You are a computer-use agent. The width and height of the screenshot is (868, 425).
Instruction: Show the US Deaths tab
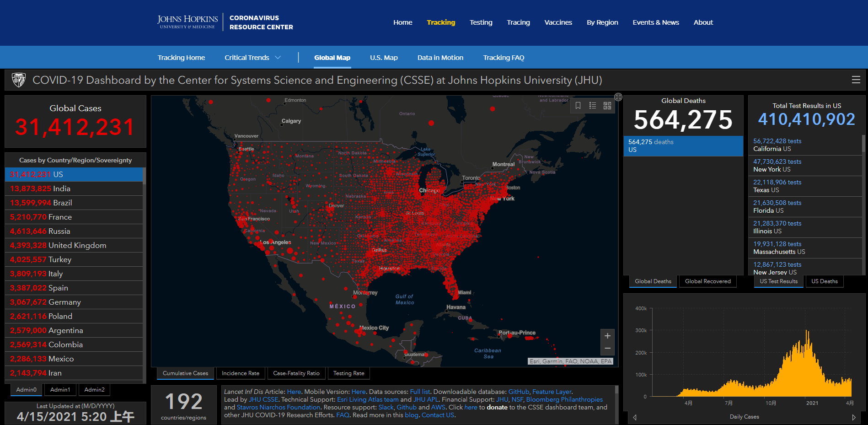click(825, 281)
